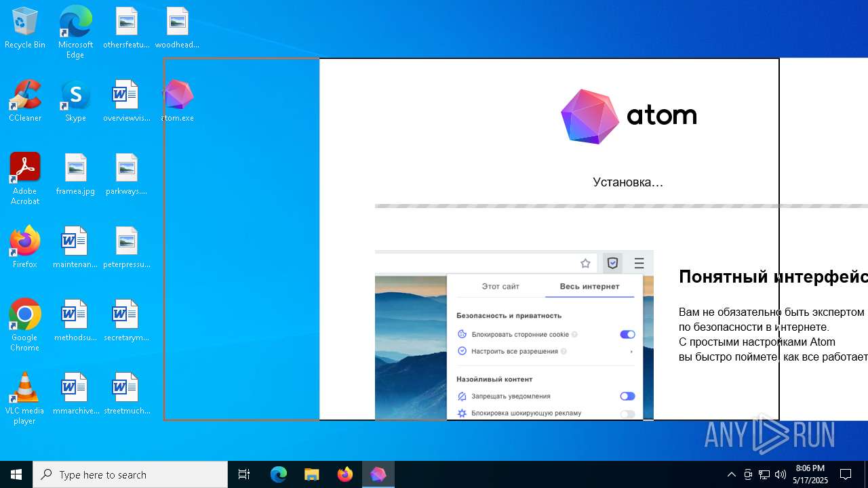
Task: Open the volume tray icon
Action: click(x=781, y=474)
